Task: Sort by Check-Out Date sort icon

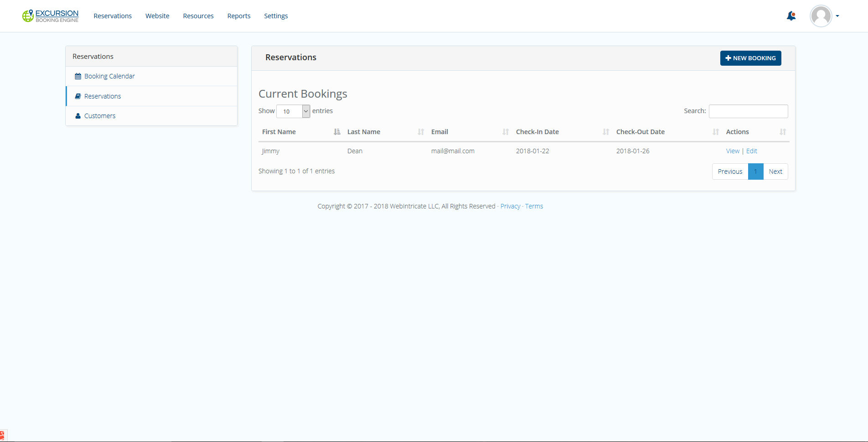Action: (716, 132)
